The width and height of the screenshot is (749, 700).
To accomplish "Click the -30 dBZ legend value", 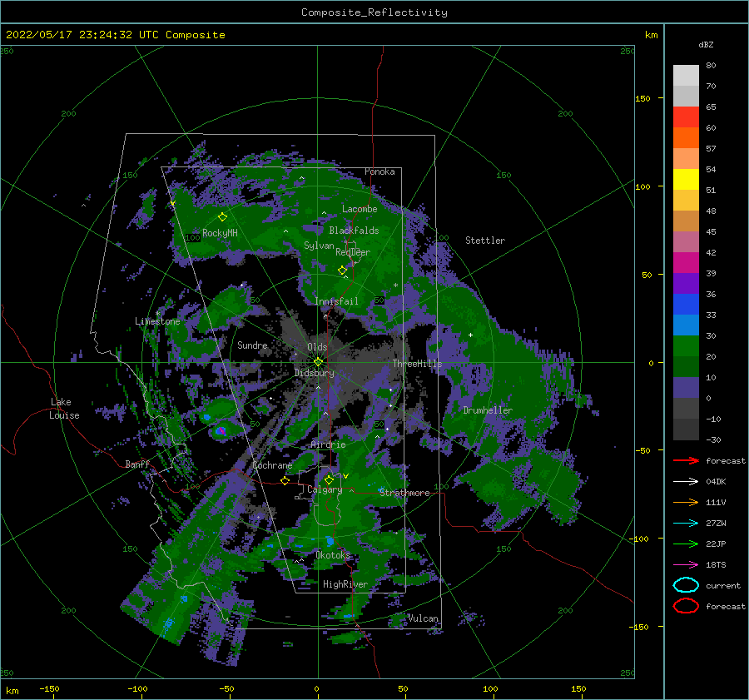I will point(713,439).
